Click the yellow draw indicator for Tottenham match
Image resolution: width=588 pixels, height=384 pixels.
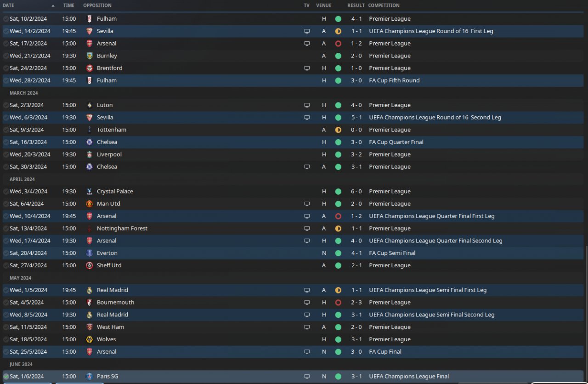[338, 130]
